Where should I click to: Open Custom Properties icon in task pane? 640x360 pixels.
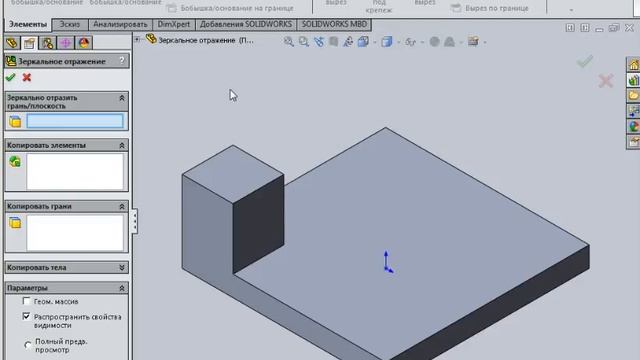coord(633,142)
